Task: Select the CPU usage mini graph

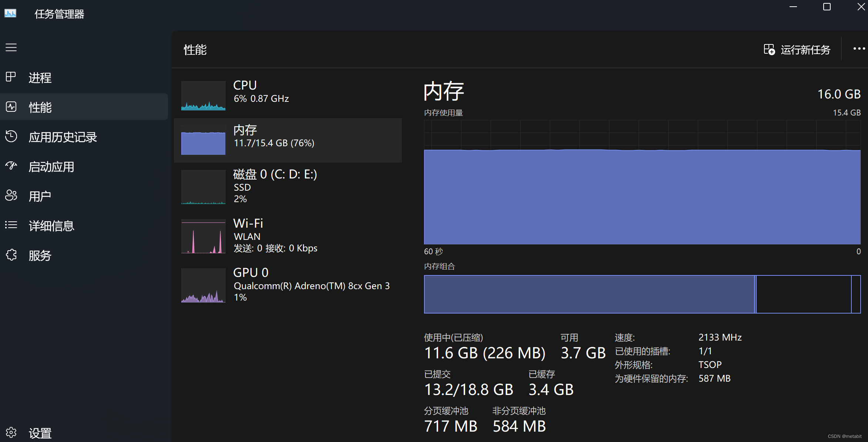Action: click(x=203, y=96)
